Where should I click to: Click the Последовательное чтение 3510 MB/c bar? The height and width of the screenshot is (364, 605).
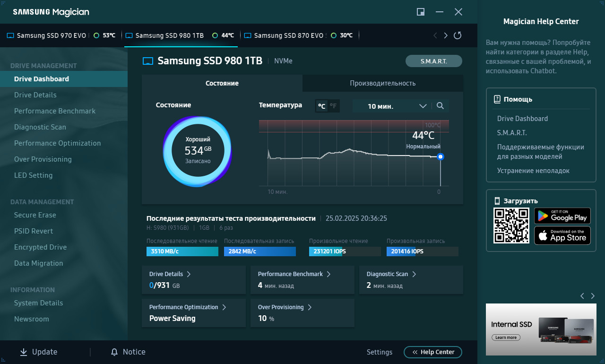[182, 251]
